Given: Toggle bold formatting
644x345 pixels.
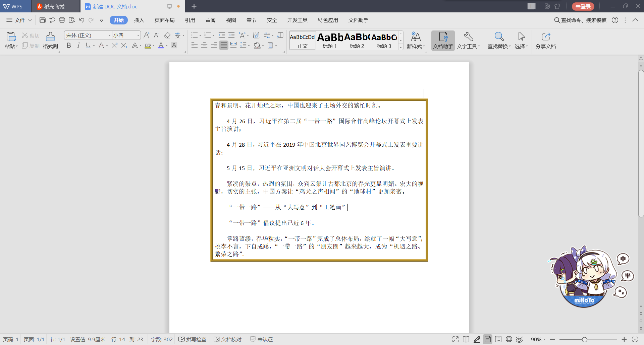Looking at the screenshot, I should pyautogui.click(x=69, y=45).
